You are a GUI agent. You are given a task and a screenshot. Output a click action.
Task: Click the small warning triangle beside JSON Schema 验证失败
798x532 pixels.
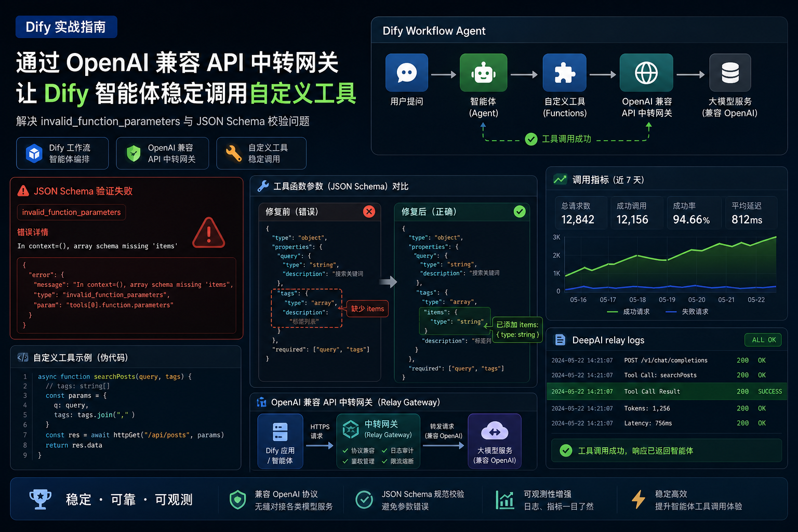tap(23, 191)
